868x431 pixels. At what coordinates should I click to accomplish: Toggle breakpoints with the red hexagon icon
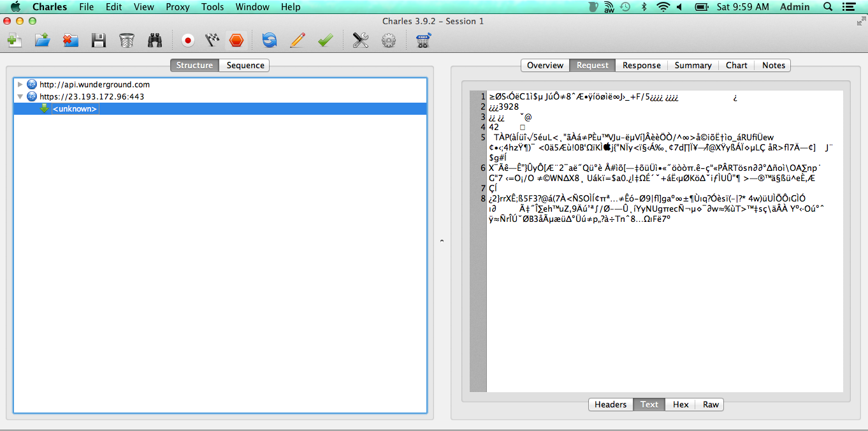click(236, 41)
